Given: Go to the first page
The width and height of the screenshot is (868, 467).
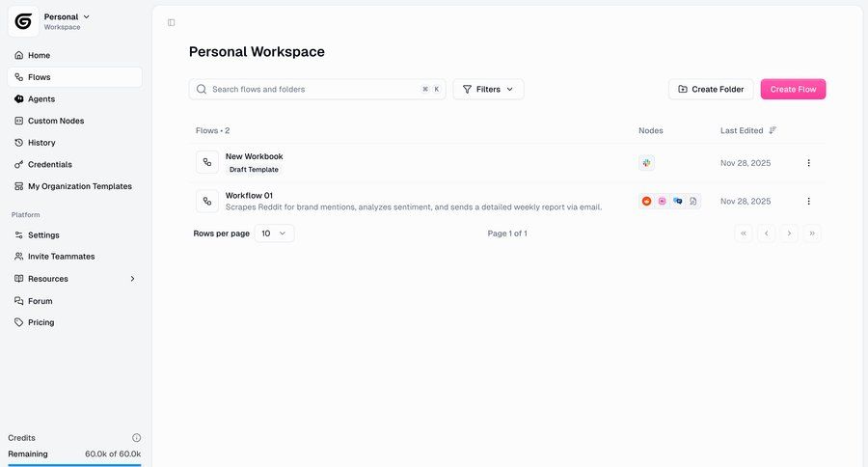Looking at the screenshot, I should [x=744, y=233].
